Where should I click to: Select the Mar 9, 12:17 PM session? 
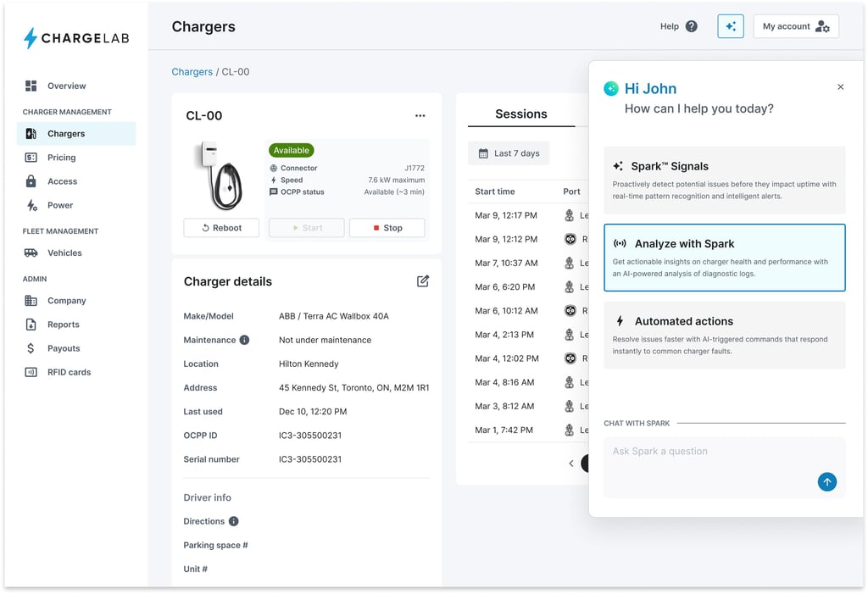(x=527, y=215)
